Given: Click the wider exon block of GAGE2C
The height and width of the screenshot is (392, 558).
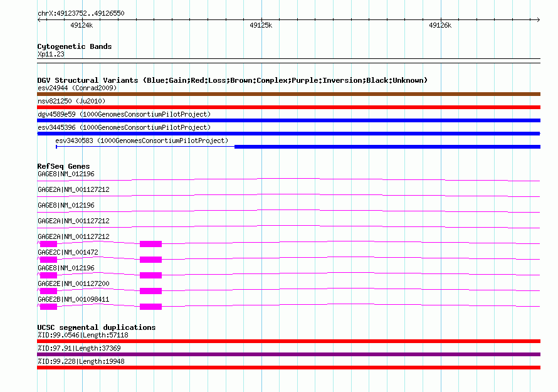Looking at the screenshot, I should (151, 260).
